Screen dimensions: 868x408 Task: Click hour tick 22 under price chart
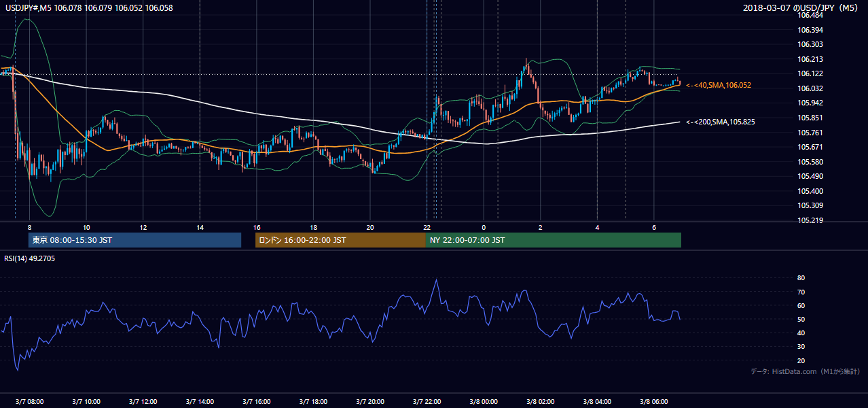[x=427, y=227]
